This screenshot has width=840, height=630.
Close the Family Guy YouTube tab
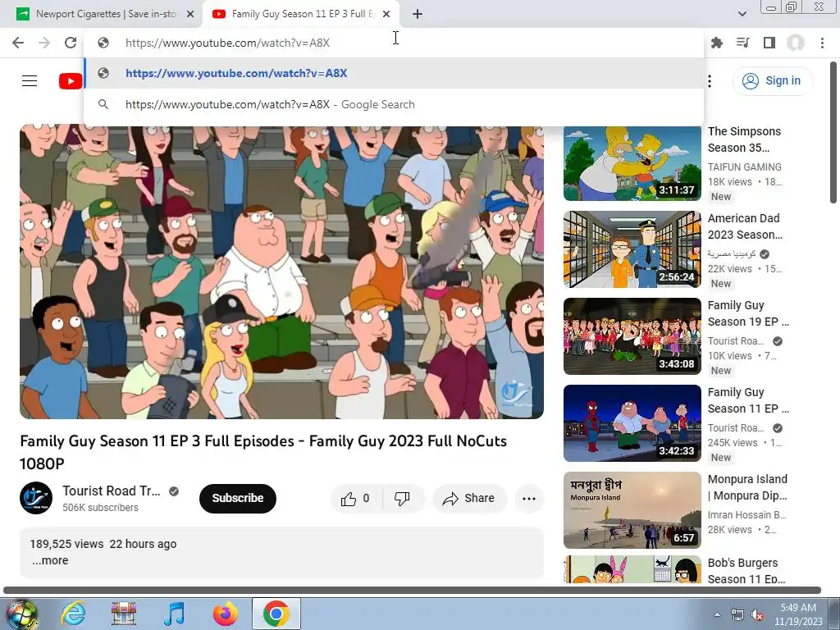386,15
